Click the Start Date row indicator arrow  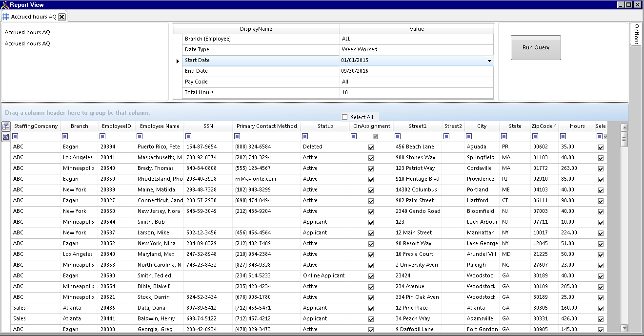pos(178,61)
